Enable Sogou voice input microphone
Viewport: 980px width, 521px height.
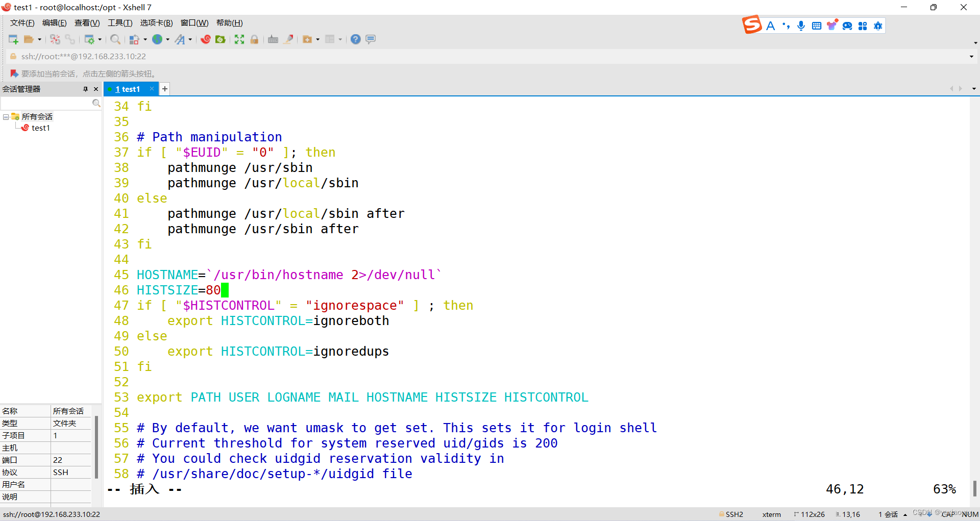(x=801, y=26)
